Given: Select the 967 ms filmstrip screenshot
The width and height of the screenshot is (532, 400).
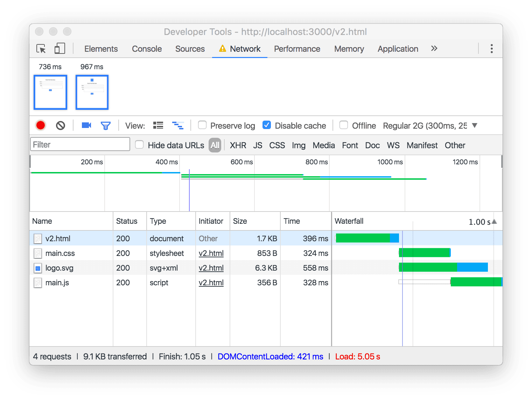Looking at the screenshot, I should pos(92,92).
